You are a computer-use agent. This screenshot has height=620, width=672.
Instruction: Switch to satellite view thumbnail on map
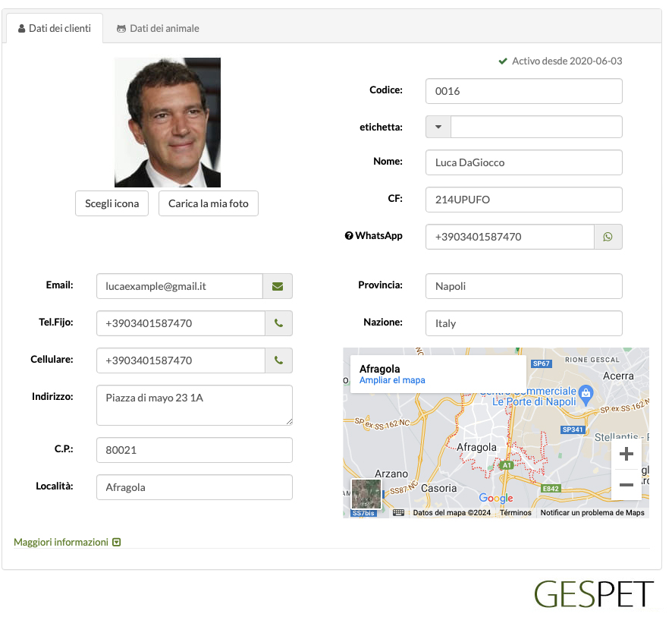366,494
